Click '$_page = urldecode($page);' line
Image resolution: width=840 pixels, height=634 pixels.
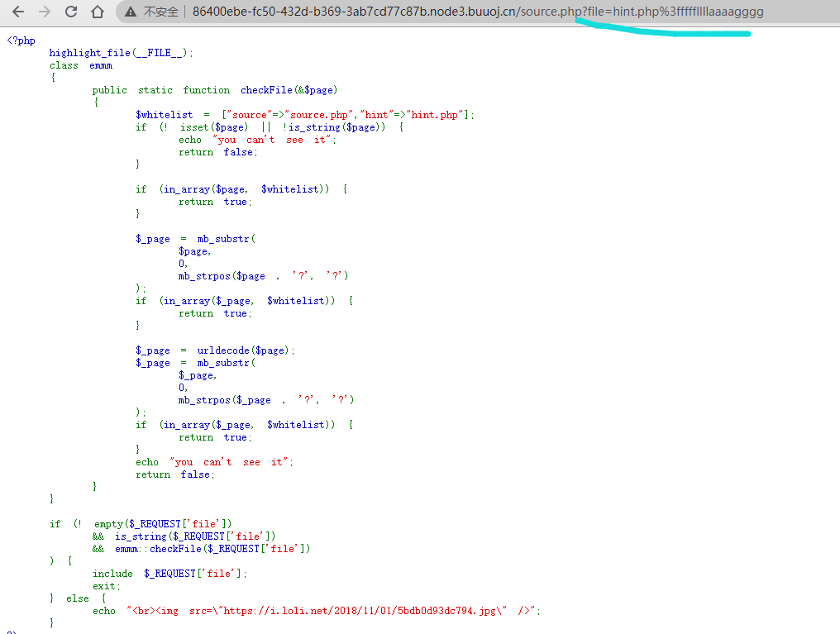pyautogui.click(x=215, y=350)
